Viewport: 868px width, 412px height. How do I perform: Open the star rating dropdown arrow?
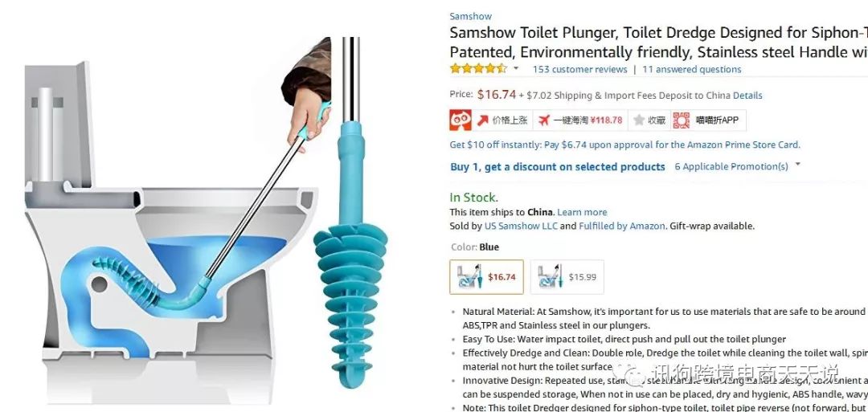pyautogui.click(x=517, y=68)
